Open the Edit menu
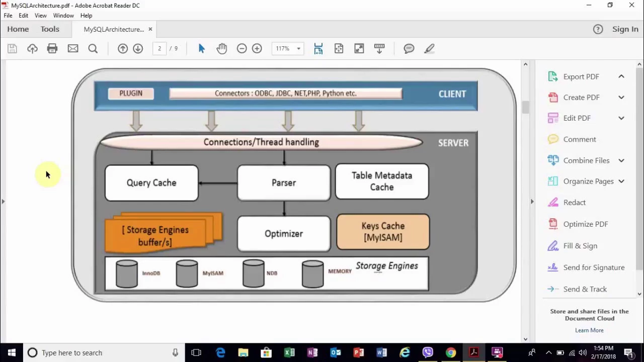Screen dimensions: 644x362 [24, 16]
